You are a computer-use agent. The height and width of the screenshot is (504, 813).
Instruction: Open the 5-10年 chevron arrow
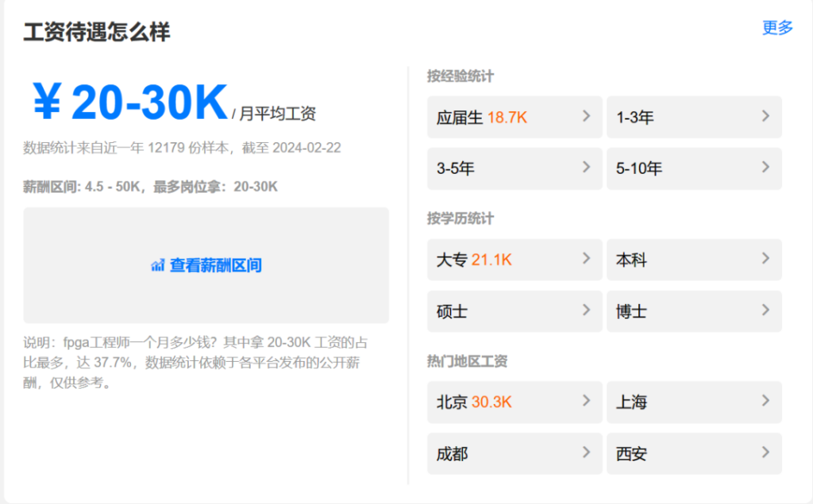click(765, 167)
